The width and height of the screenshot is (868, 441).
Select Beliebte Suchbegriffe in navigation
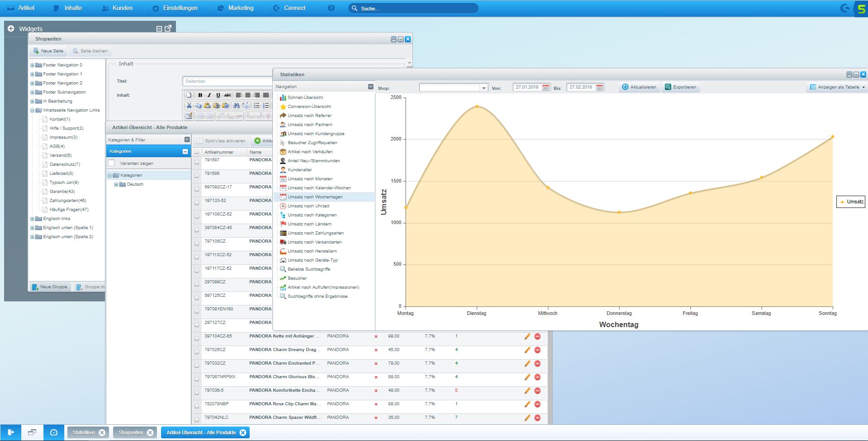(x=309, y=269)
